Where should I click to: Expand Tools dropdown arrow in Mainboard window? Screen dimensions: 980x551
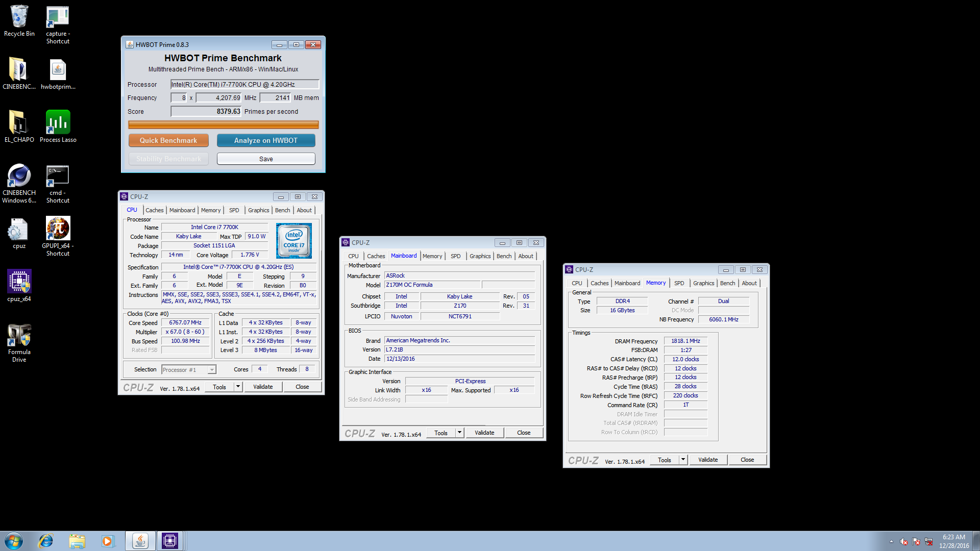[459, 433]
